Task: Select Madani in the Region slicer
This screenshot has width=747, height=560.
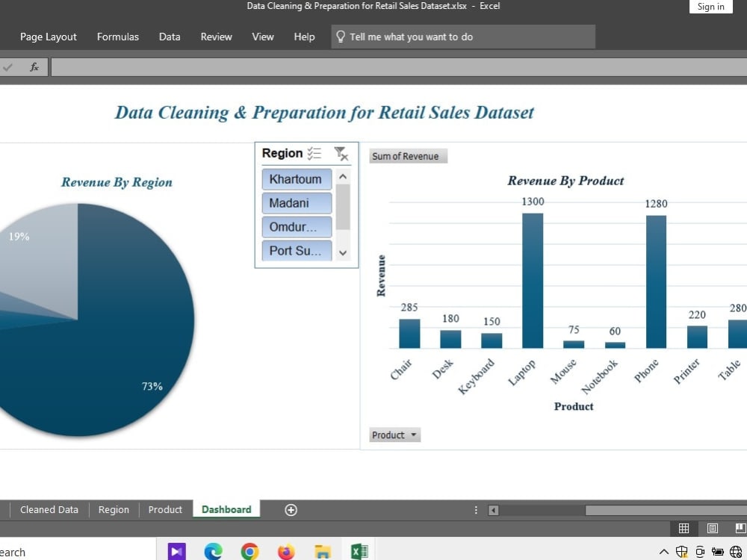Action: (297, 203)
